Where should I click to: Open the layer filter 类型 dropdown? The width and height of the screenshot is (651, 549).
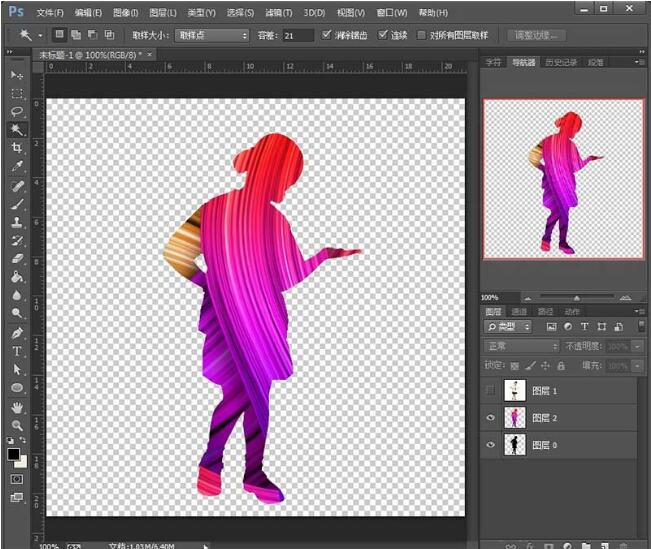[510, 327]
